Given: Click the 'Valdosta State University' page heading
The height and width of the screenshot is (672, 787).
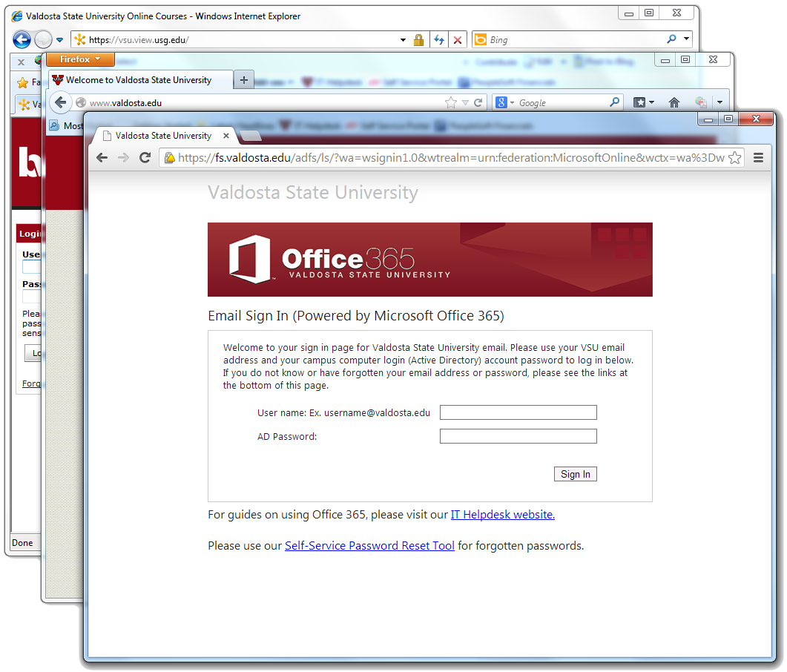Looking at the screenshot, I should coord(313,193).
